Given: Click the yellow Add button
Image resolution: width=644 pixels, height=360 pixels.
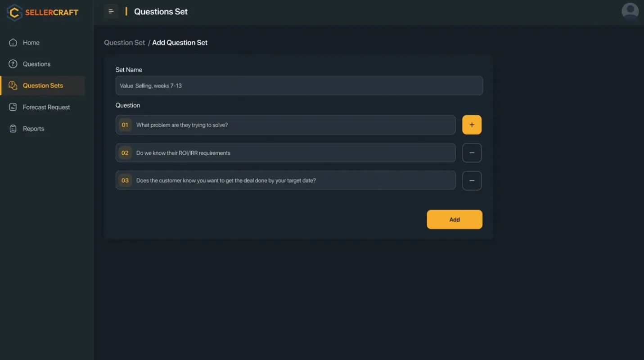Looking at the screenshot, I should click(x=454, y=220).
